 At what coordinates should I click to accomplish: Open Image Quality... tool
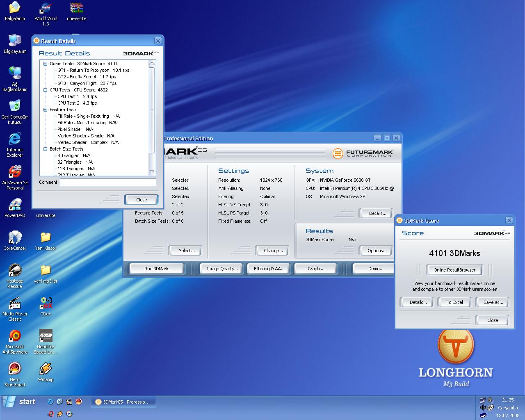point(222,269)
